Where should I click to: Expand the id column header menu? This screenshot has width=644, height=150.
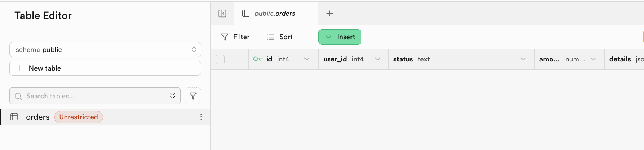307,59
